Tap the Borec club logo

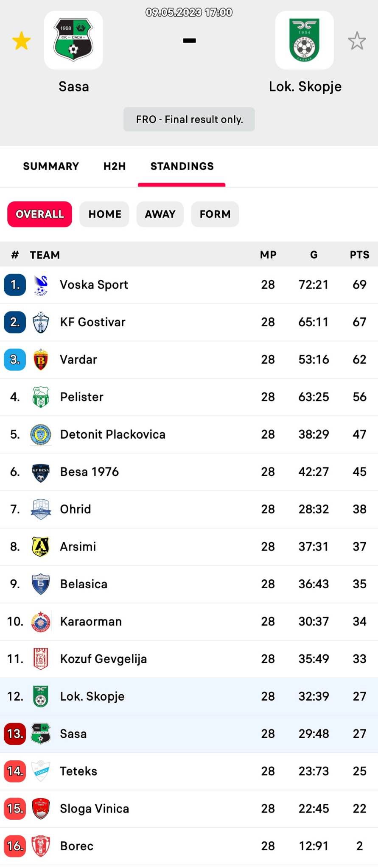[41, 846]
